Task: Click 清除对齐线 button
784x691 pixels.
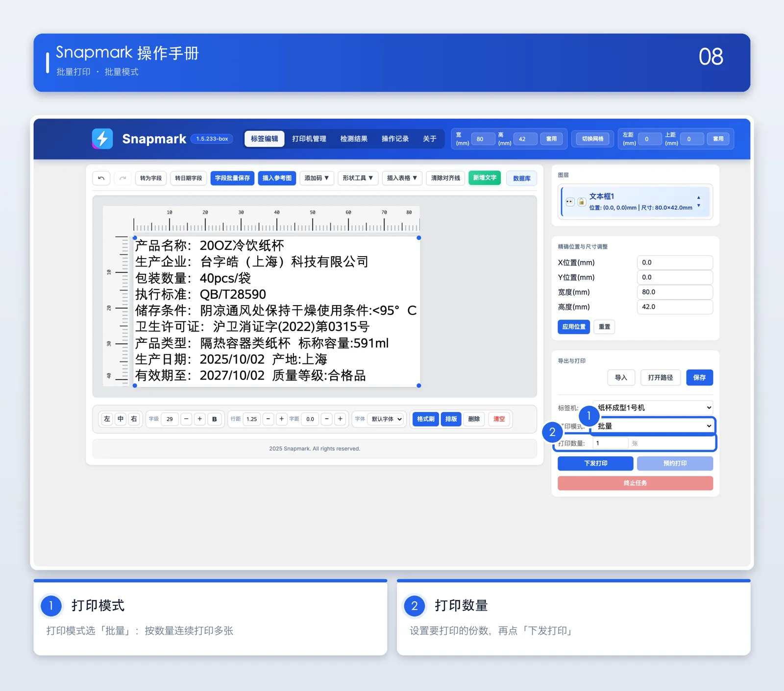Action: point(445,178)
